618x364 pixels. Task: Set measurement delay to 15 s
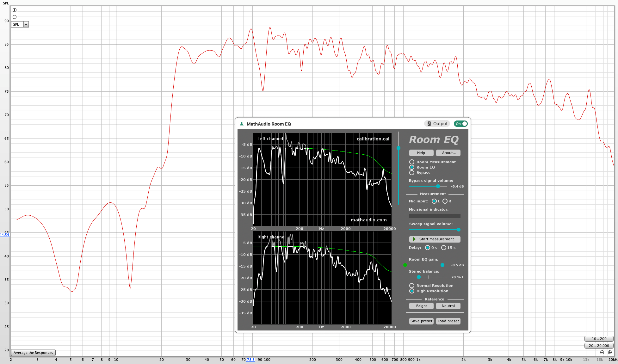point(444,248)
